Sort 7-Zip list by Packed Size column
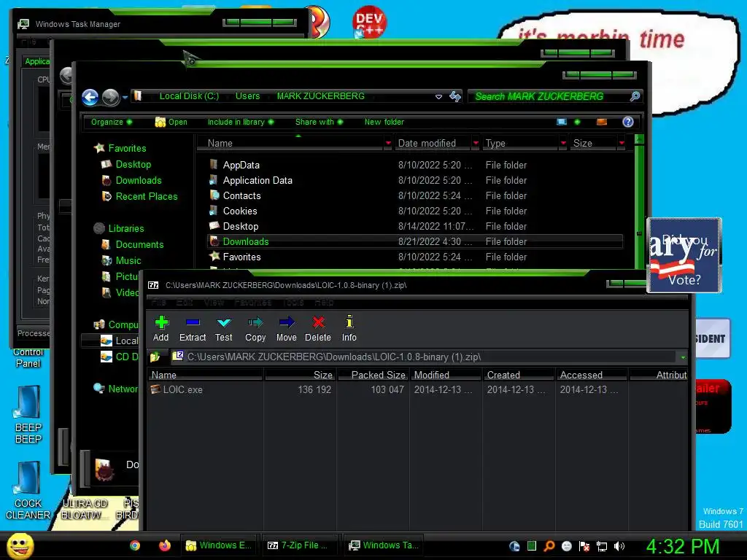 tap(373, 375)
